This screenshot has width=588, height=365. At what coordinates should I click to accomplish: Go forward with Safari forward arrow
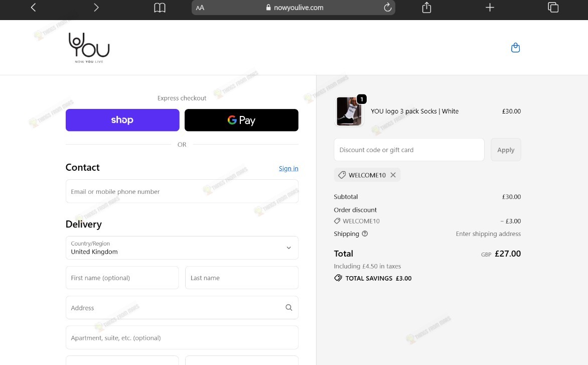[x=96, y=8]
